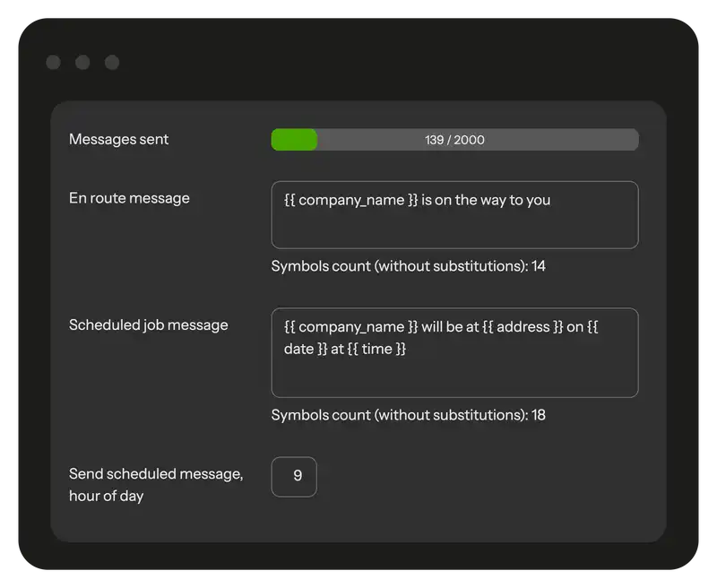Click the rightmost window control dot
The width and height of the screenshot is (717, 588).
click(x=112, y=62)
